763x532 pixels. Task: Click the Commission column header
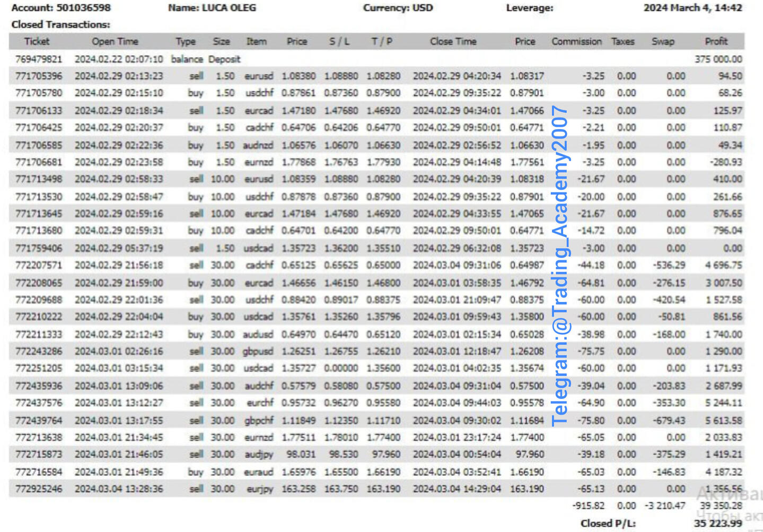tap(576, 41)
